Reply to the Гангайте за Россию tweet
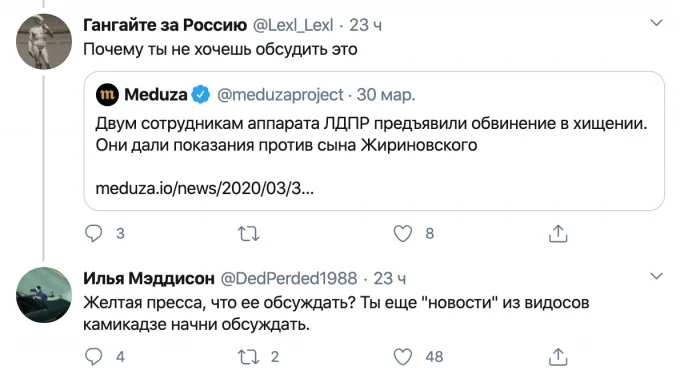 (x=93, y=234)
